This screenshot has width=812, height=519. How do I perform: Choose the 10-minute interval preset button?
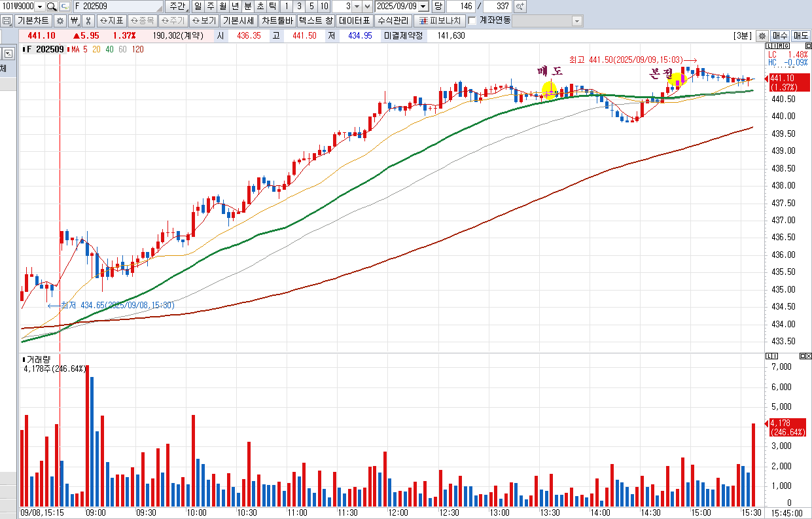[x=325, y=7]
